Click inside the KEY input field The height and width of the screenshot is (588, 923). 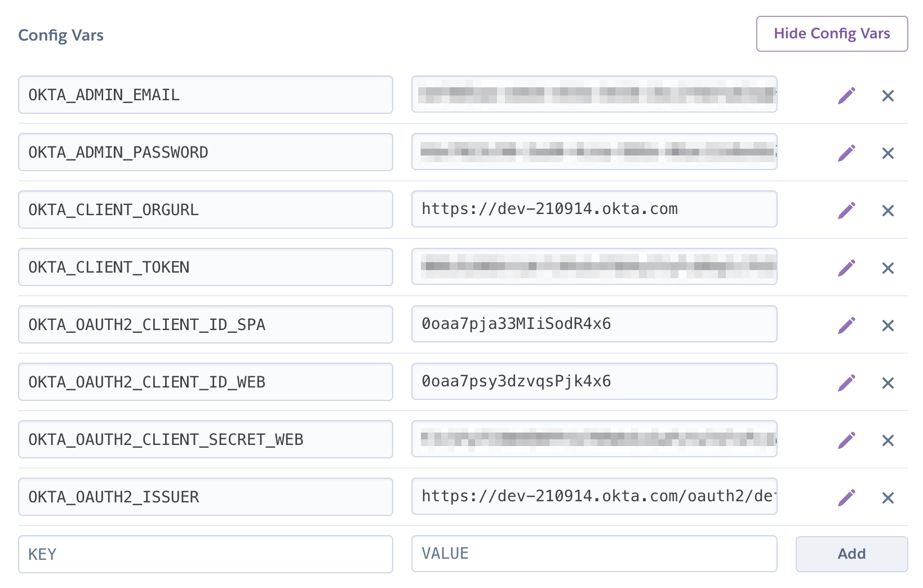[x=205, y=554]
